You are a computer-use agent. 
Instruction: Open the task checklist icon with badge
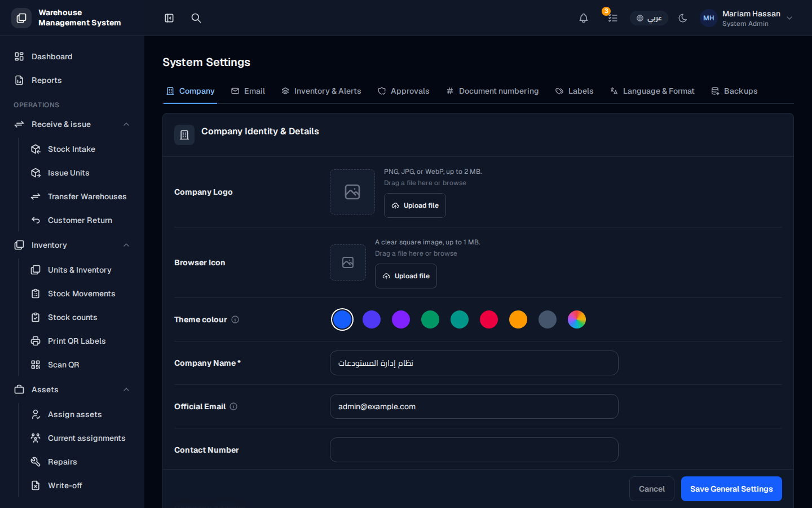tap(612, 18)
